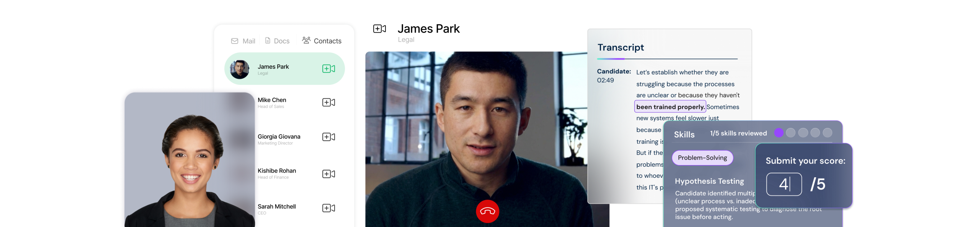
Task: Click video icon next to James Park header
Action: (x=379, y=29)
